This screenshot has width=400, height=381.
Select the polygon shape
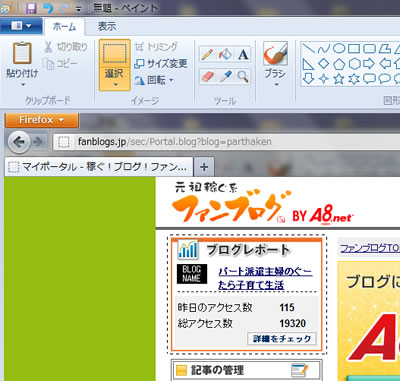coord(385,49)
